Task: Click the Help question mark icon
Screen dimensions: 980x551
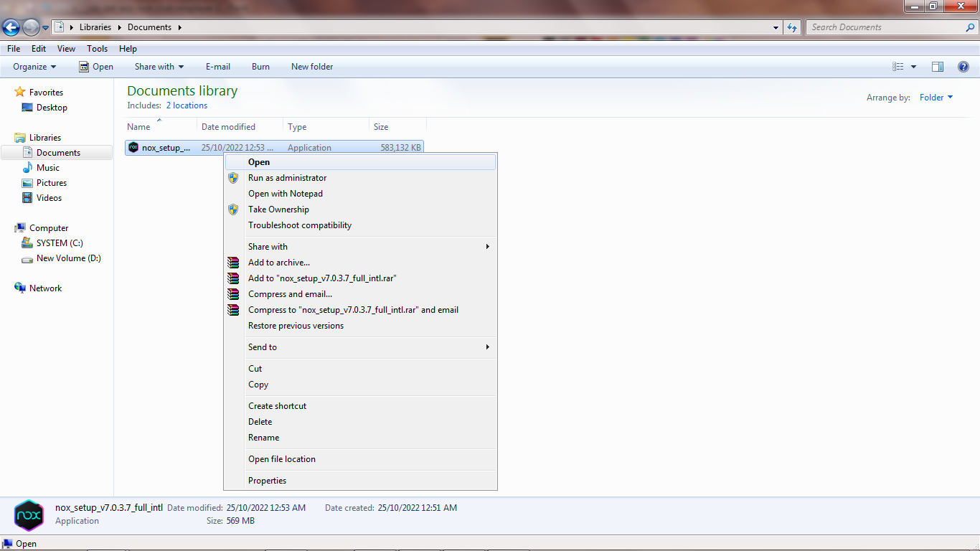Action: (x=963, y=67)
